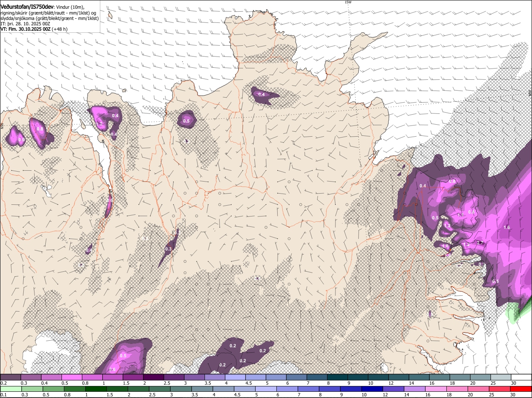Click the 2.7 precipitation value on the map
Viewport: 532px width, 398px height.
click(480, 243)
